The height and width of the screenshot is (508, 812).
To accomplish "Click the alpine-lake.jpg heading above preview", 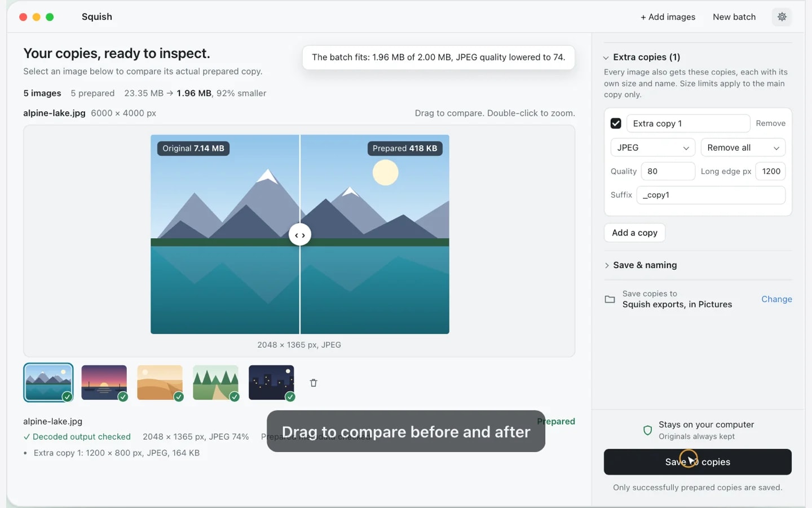I will (54, 113).
